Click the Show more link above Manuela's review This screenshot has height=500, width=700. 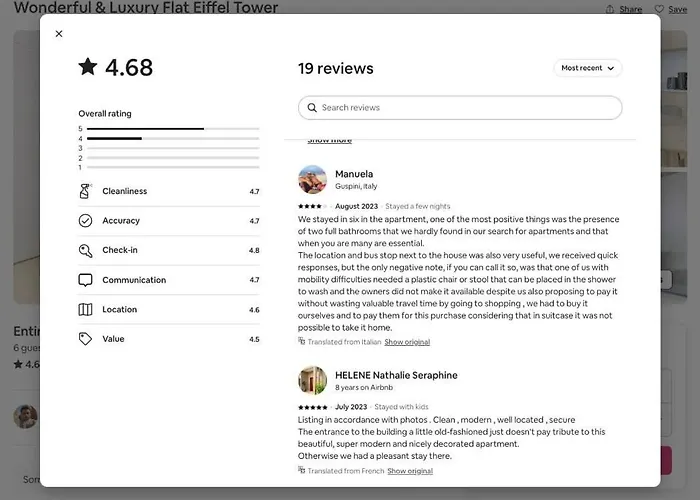point(329,141)
